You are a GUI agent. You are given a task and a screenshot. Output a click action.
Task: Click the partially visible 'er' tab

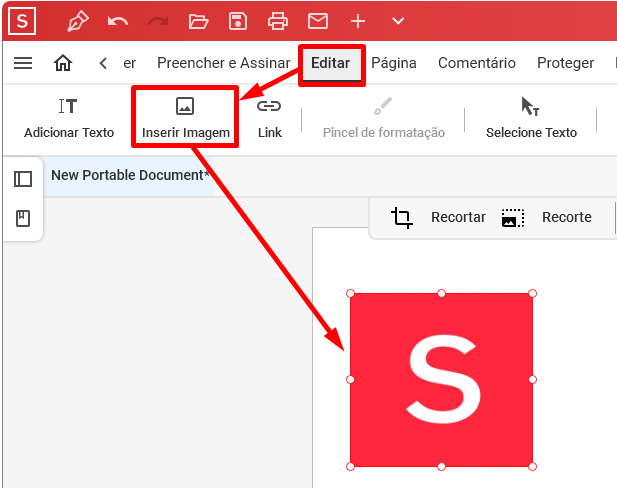pos(129,63)
